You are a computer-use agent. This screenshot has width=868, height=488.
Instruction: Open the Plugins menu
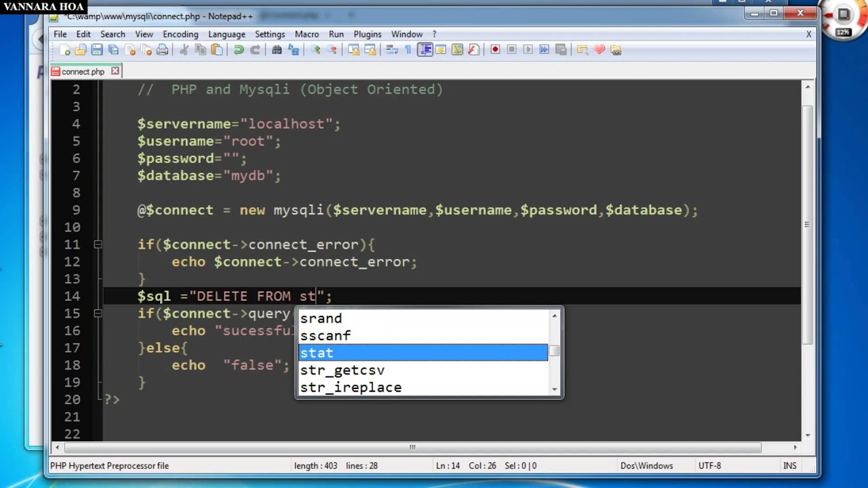tap(368, 34)
